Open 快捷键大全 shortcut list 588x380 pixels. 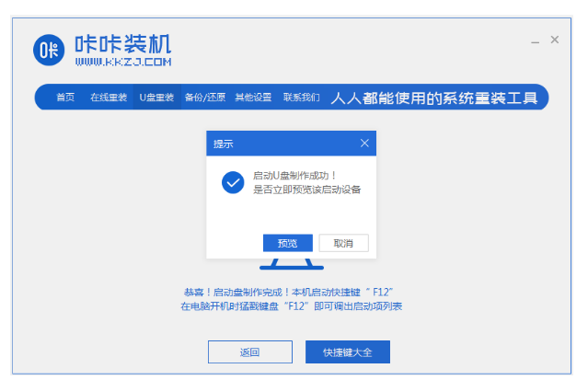[348, 351]
